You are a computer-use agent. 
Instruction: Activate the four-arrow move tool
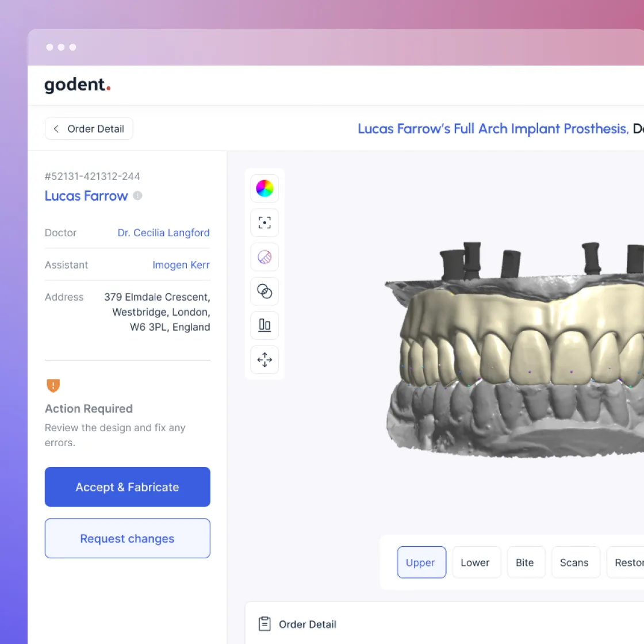point(264,360)
